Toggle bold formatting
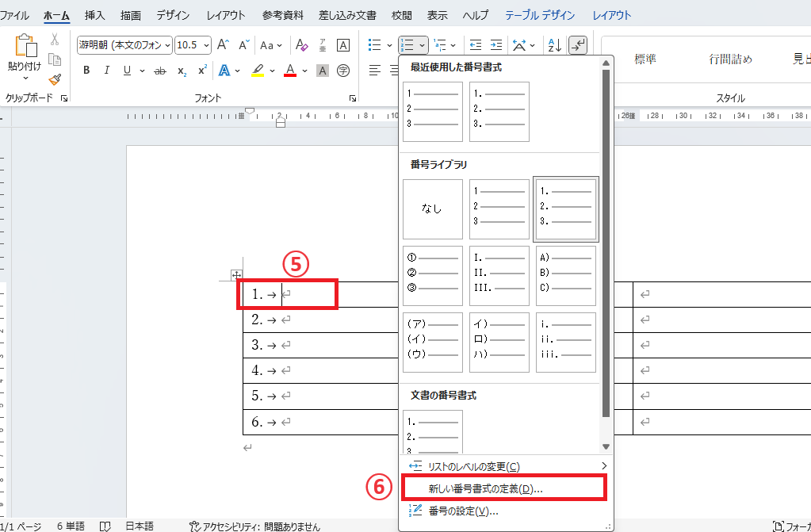811x532 pixels. (x=86, y=71)
